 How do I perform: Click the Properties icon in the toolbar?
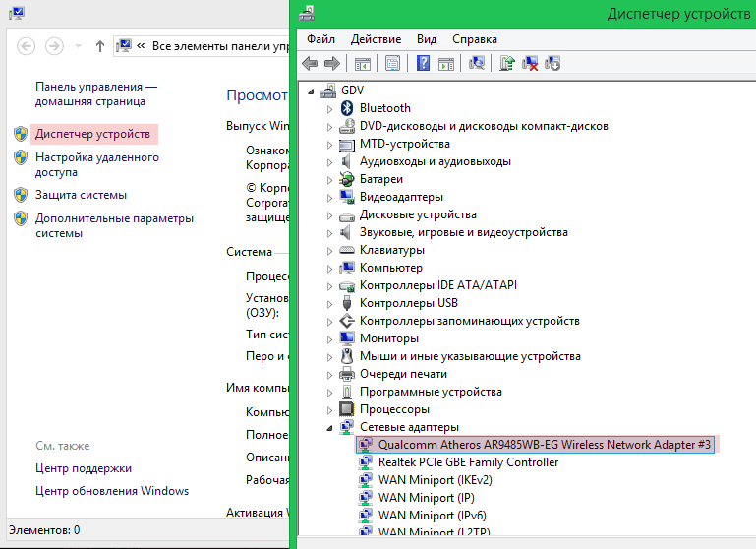392,64
